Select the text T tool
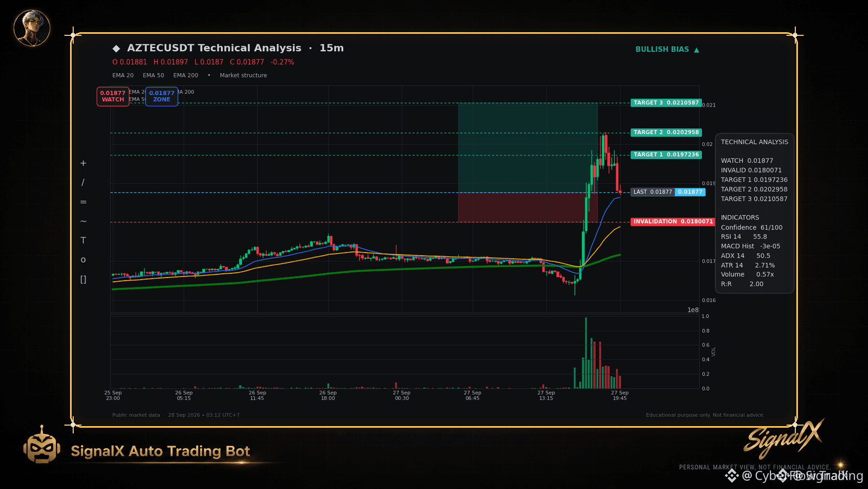The image size is (868, 489). click(83, 240)
